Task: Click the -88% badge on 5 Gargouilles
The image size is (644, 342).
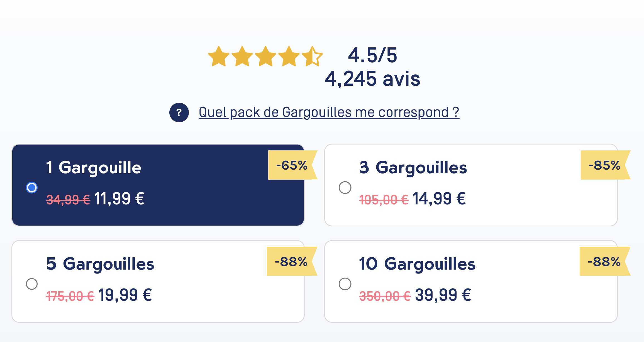Action: pos(292,262)
